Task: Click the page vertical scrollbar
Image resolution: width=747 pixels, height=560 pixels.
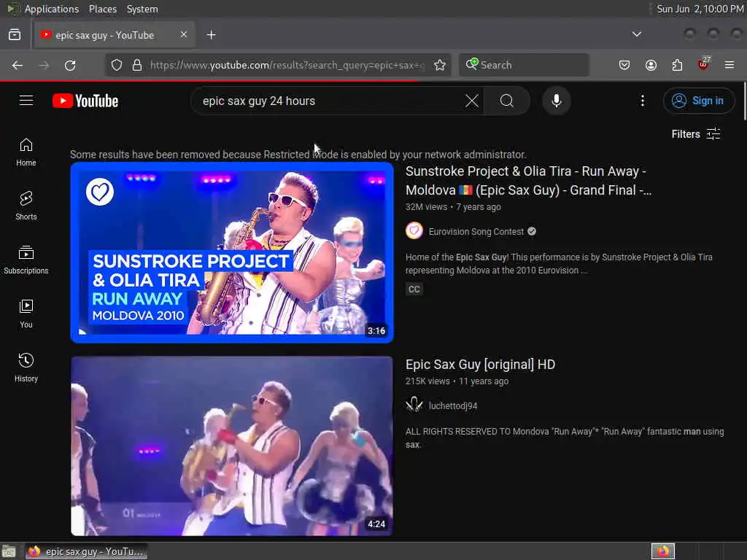Action: point(744,101)
